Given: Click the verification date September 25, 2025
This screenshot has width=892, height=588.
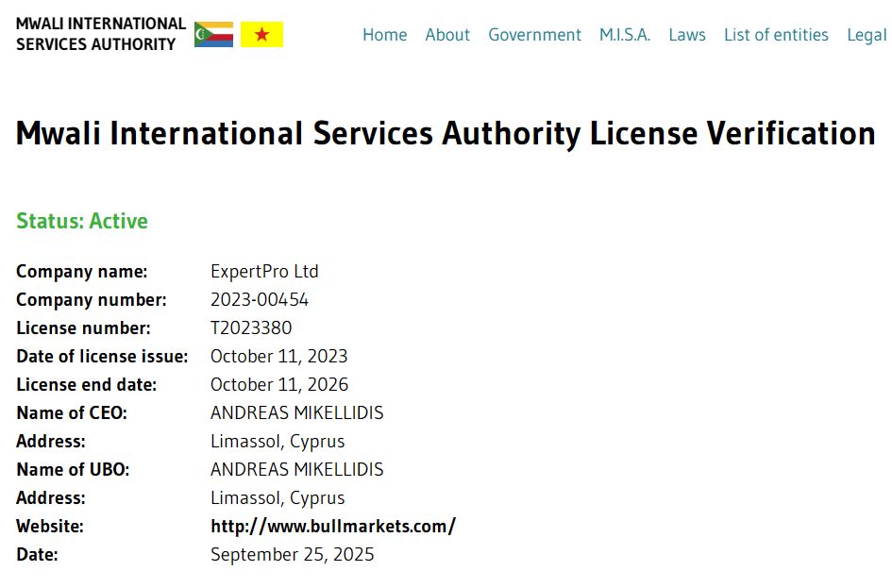Looking at the screenshot, I should tap(292, 555).
